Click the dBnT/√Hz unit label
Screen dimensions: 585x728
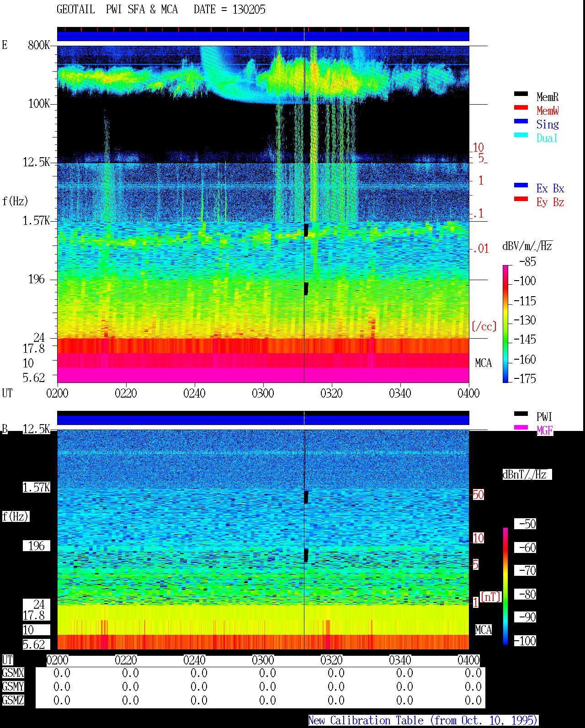coord(527,474)
